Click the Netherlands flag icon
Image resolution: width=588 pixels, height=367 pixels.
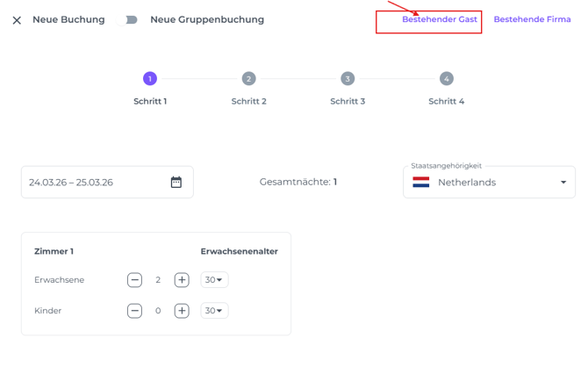pyautogui.click(x=421, y=183)
